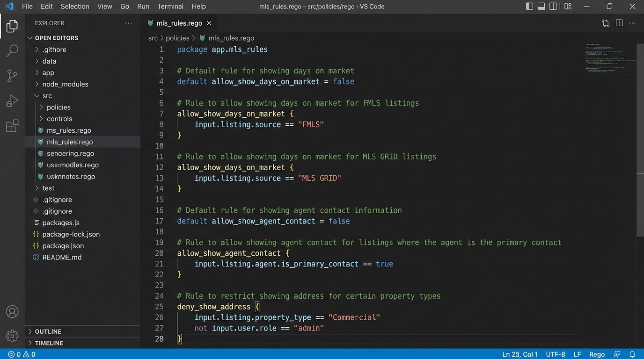644x359 pixels.
Task: Toggle the secondary side bar layout button
Action: tap(553, 7)
